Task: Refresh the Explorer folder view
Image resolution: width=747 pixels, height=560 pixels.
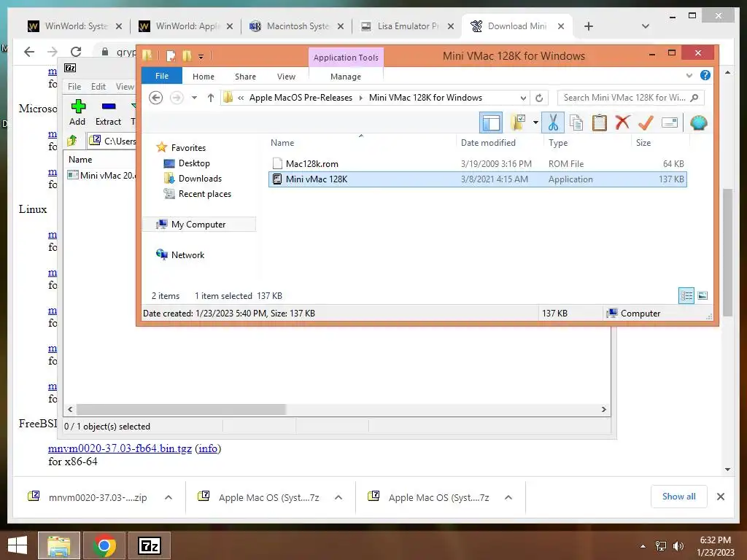Action: click(539, 98)
